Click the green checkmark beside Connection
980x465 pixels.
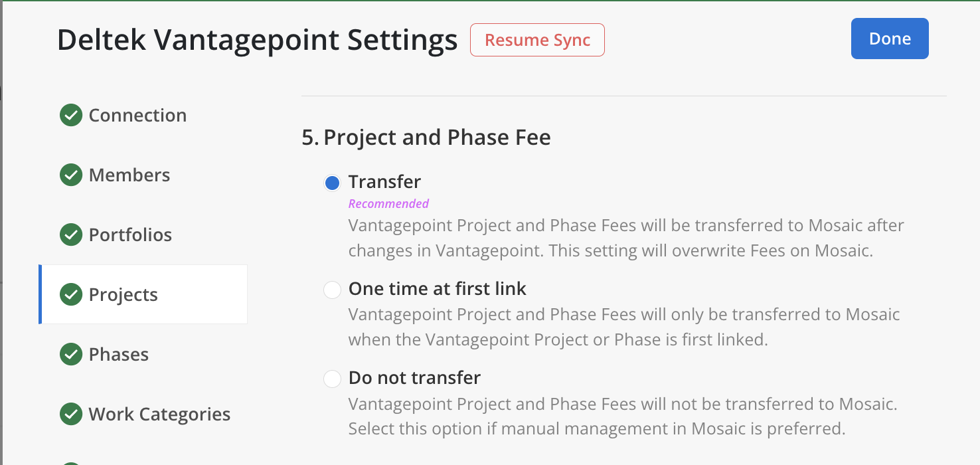(70, 115)
